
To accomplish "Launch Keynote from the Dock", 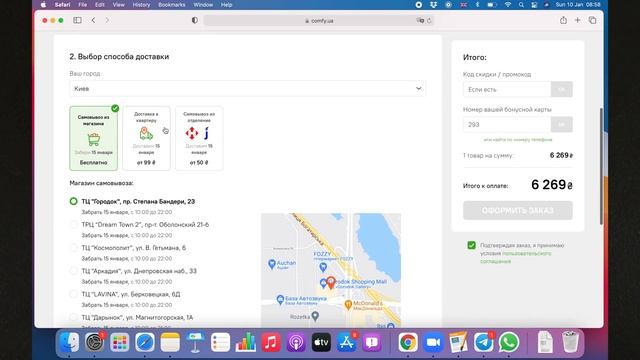I will pyautogui.click(x=195, y=342).
